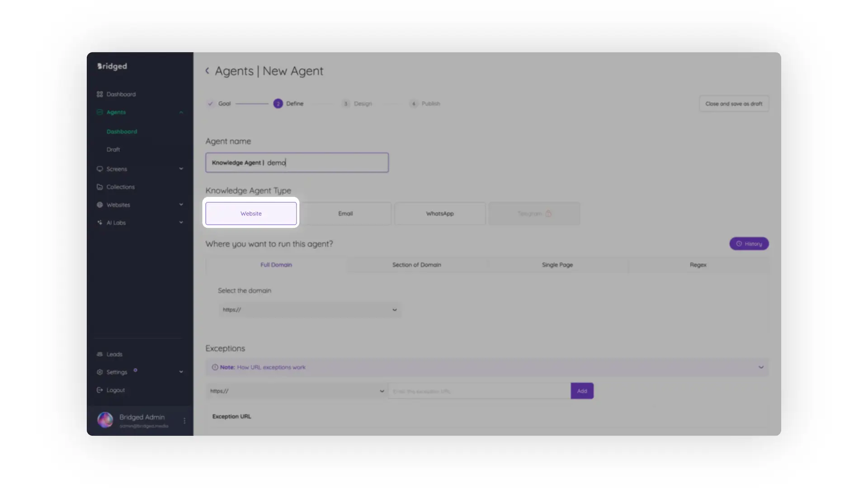The height and width of the screenshot is (488, 868).
Task: Select the Websites globe icon
Action: (100, 205)
